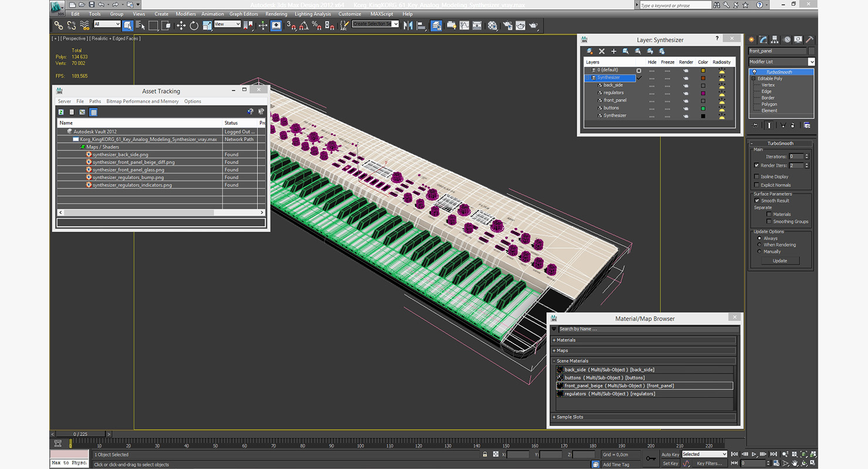Click the Pin Stack icon
Viewport: 868px width, 469px height.
click(x=755, y=125)
